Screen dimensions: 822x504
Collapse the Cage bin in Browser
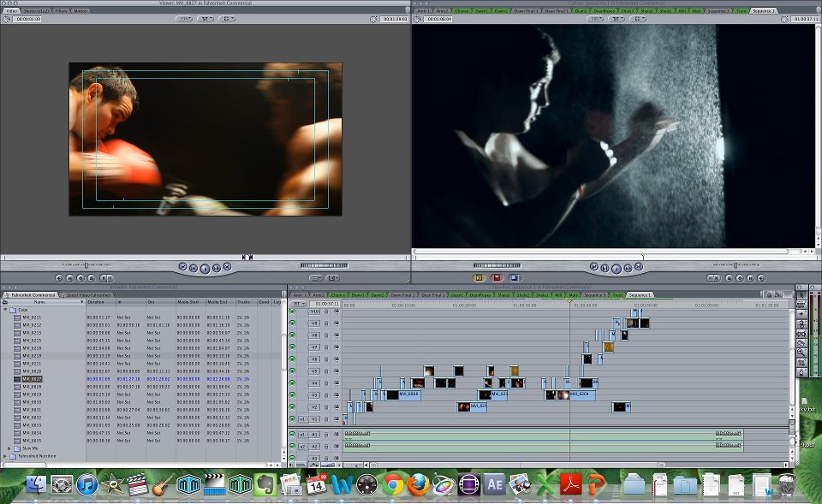click(6, 310)
